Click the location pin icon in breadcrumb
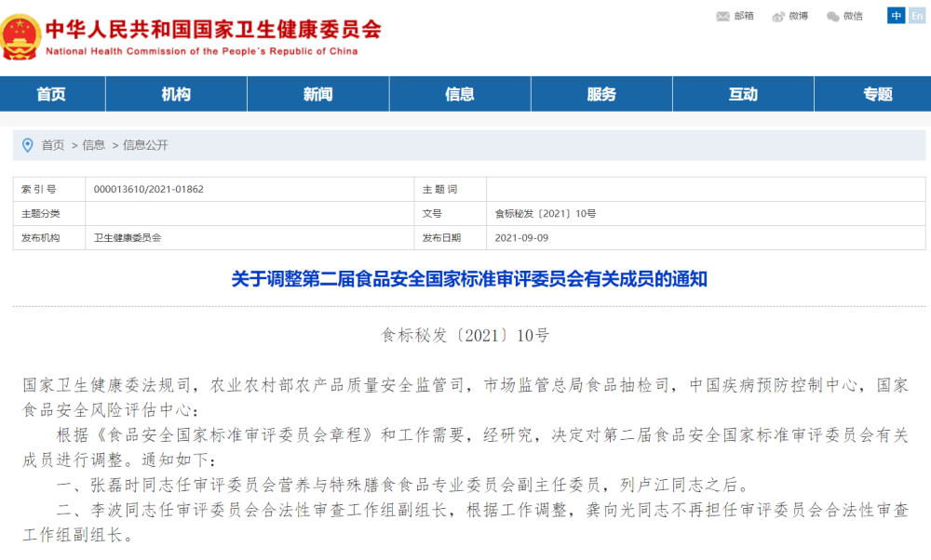This screenshot has width=931, height=560. click(x=27, y=145)
